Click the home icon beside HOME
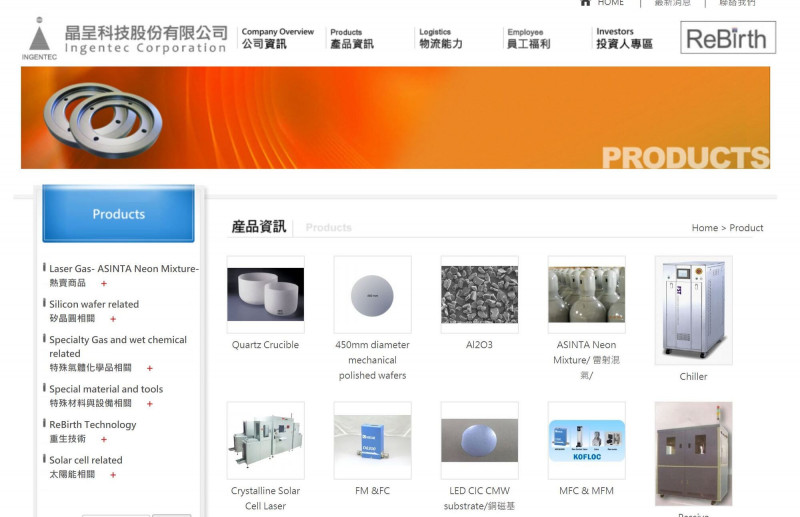The height and width of the screenshot is (517, 800). coord(586,3)
